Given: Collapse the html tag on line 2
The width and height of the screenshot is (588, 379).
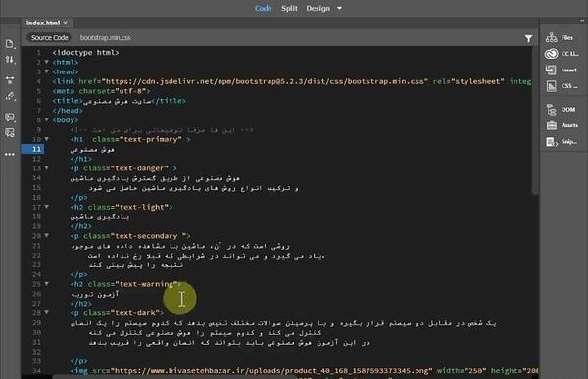Looking at the screenshot, I should click(x=46, y=62).
